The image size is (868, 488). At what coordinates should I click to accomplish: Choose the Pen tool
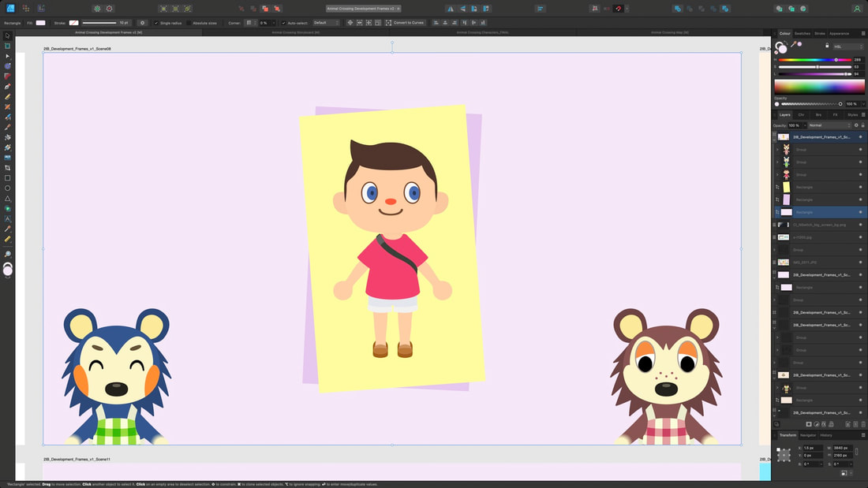click(7, 86)
